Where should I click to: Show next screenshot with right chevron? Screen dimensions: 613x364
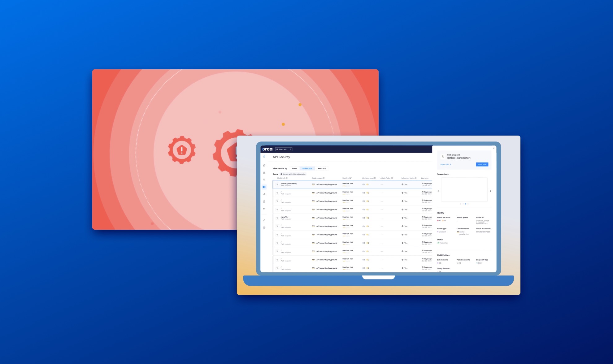click(x=490, y=191)
